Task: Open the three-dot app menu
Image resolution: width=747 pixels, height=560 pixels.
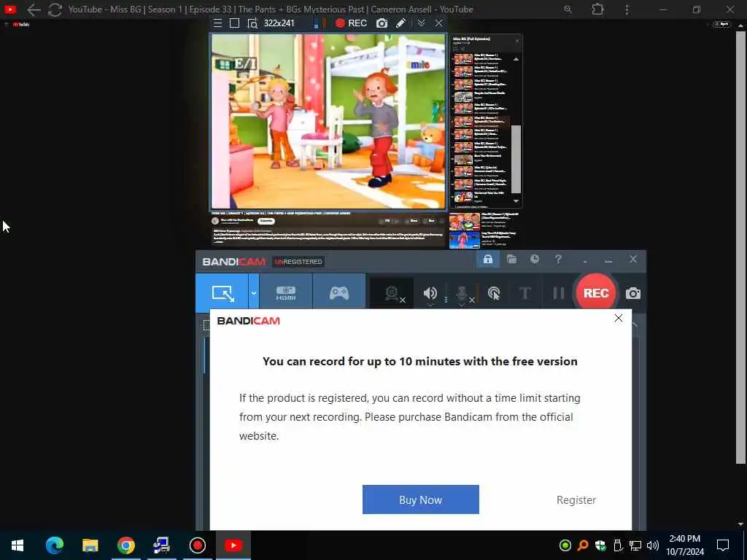Action: pos(627,9)
